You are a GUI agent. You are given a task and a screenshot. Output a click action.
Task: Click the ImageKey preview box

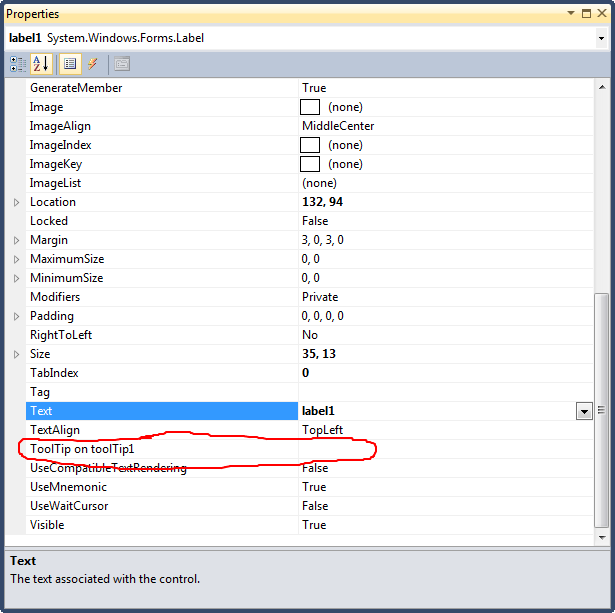[310, 164]
